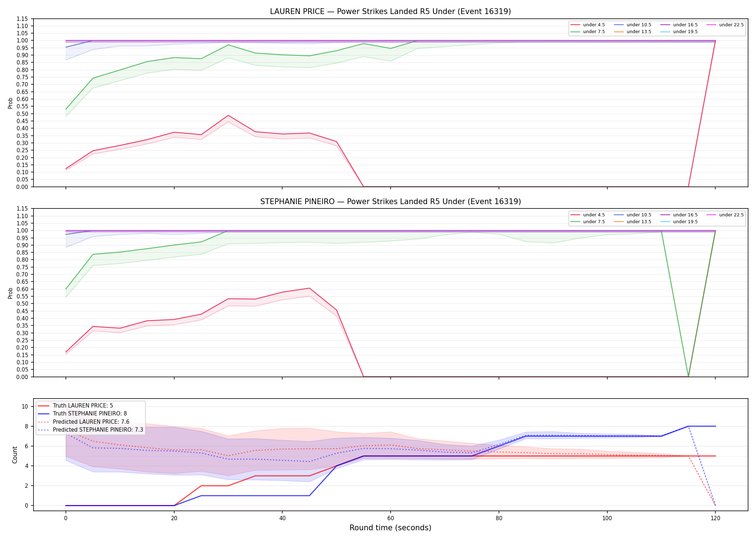Click the 'Prob' axis label of STEPHANIE PINEIRO chart
The height and width of the screenshot is (540, 756).
coord(10,293)
